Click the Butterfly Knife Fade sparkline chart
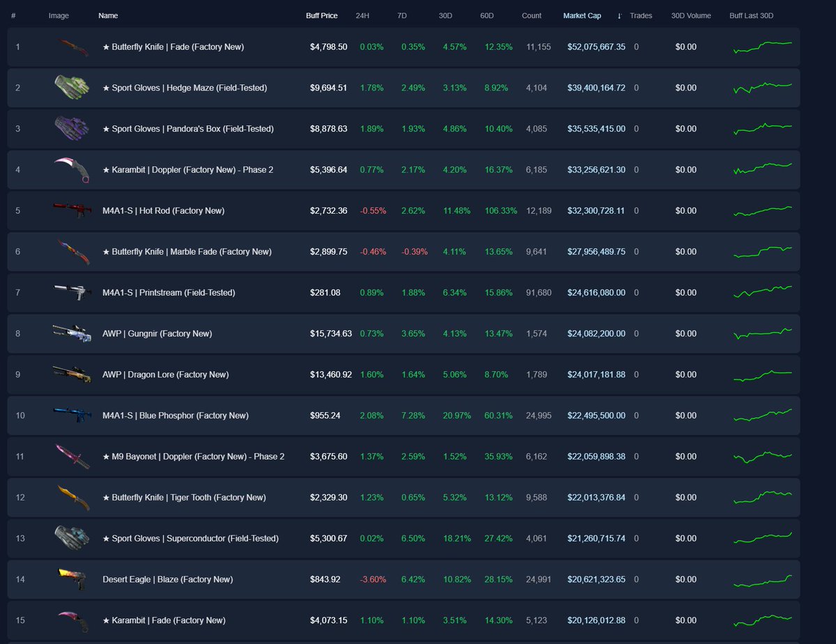Image resolution: width=836 pixels, height=644 pixels. tap(763, 47)
